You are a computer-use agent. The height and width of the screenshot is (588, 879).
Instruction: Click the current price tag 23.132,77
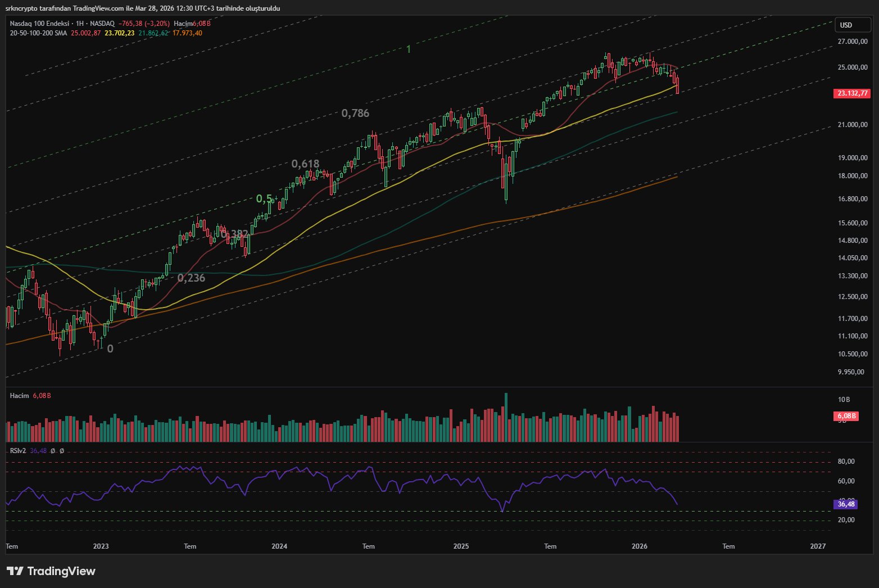(x=852, y=93)
